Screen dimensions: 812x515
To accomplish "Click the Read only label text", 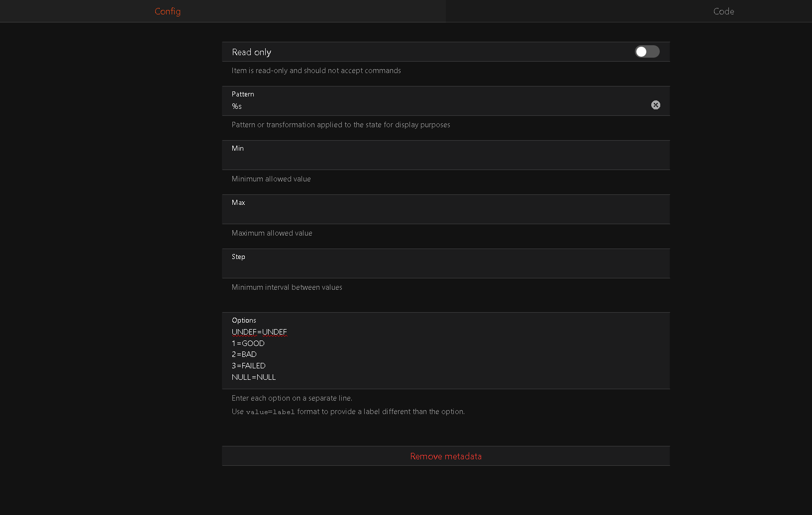I will [x=251, y=52].
